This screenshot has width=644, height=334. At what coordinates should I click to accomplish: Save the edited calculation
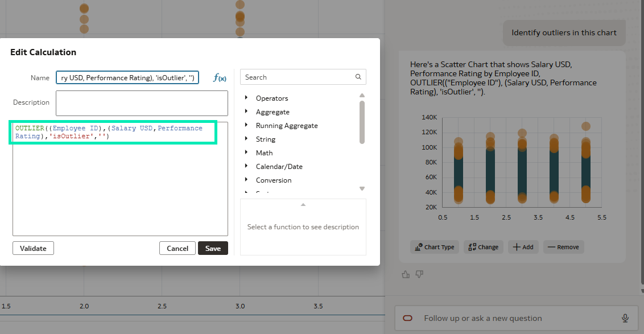point(213,248)
